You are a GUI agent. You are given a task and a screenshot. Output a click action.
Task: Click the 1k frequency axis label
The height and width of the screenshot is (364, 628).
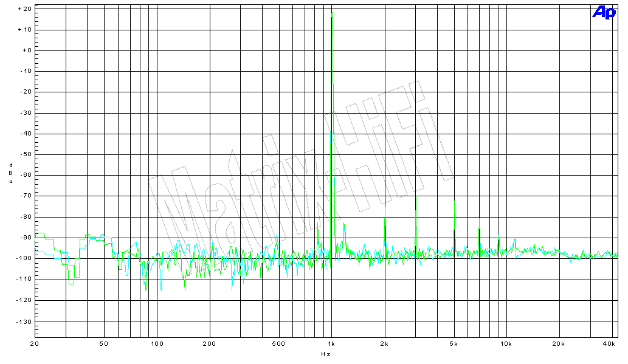(331, 344)
